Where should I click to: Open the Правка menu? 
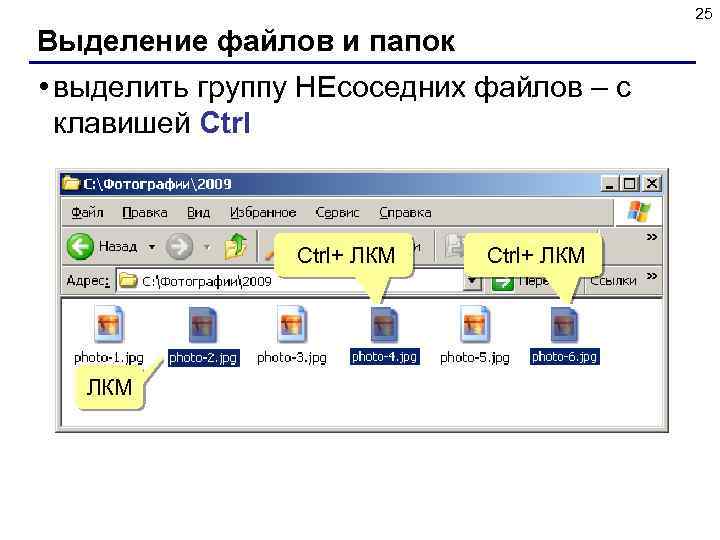145,213
